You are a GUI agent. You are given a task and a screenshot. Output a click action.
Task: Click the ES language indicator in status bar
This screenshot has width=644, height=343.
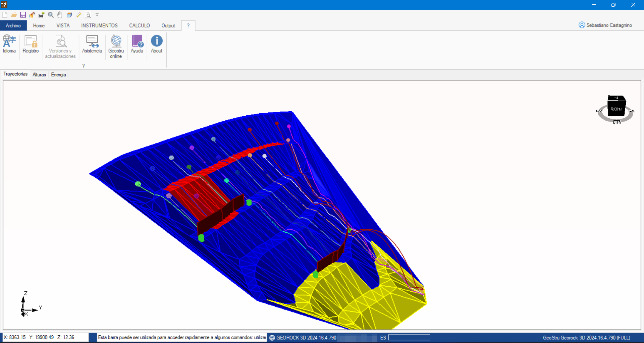point(383,338)
